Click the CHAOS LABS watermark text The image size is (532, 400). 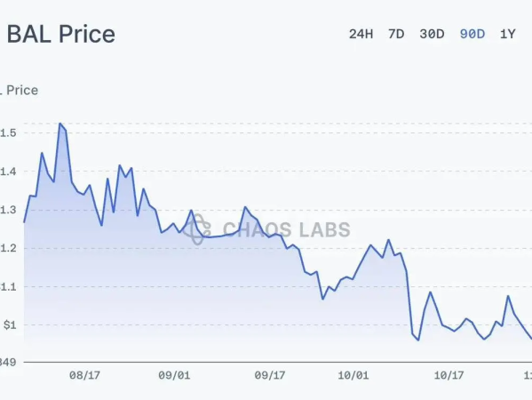click(287, 229)
